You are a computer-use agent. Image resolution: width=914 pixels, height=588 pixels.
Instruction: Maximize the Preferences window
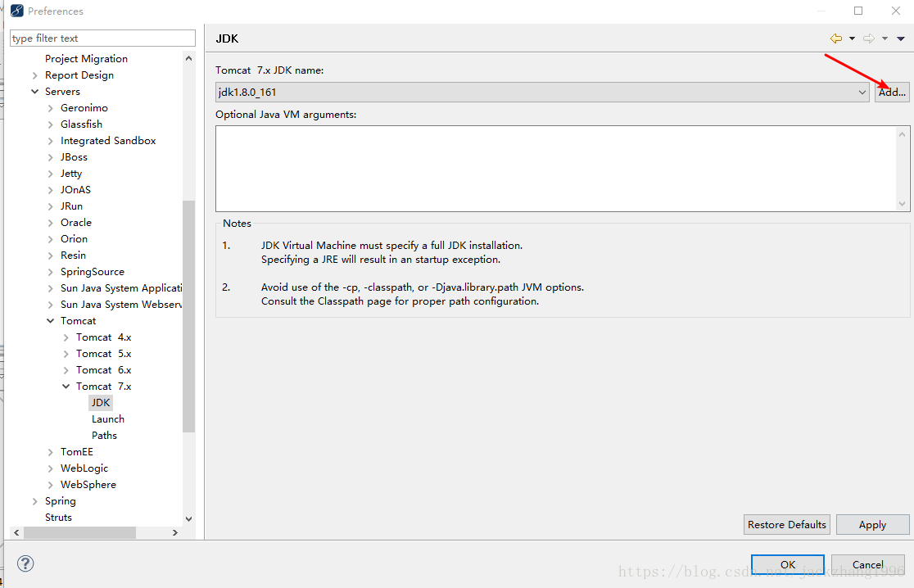pos(858,11)
